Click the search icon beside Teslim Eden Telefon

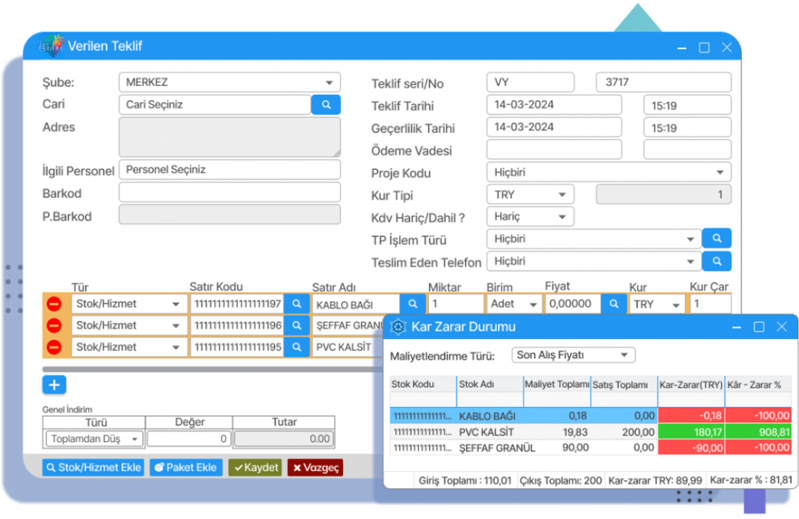click(x=716, y=261)
